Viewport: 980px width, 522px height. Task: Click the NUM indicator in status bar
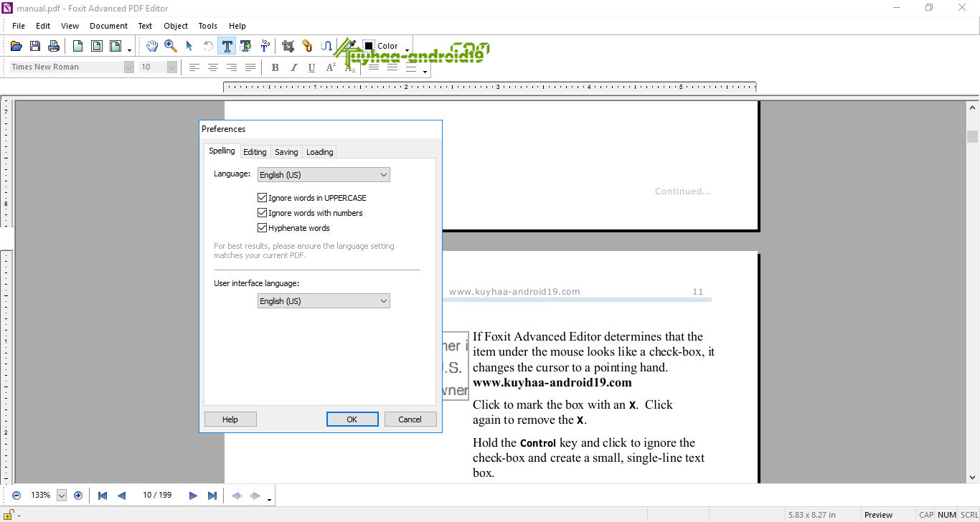point(947,515)
